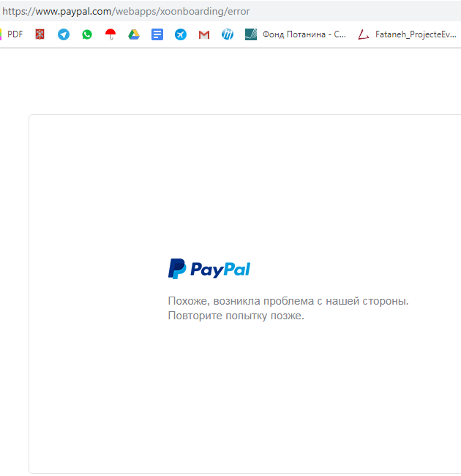Click the 'Повторите попытку позже' text
The height and width of the screenshot is (476, 461).
(236, 316)
